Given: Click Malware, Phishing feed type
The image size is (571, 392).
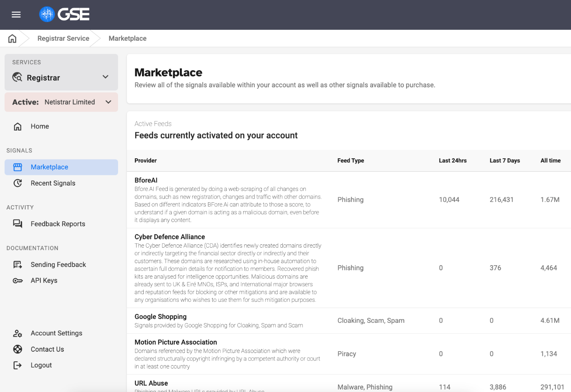Looking at the screenshot, I should (x=365, y=387).
